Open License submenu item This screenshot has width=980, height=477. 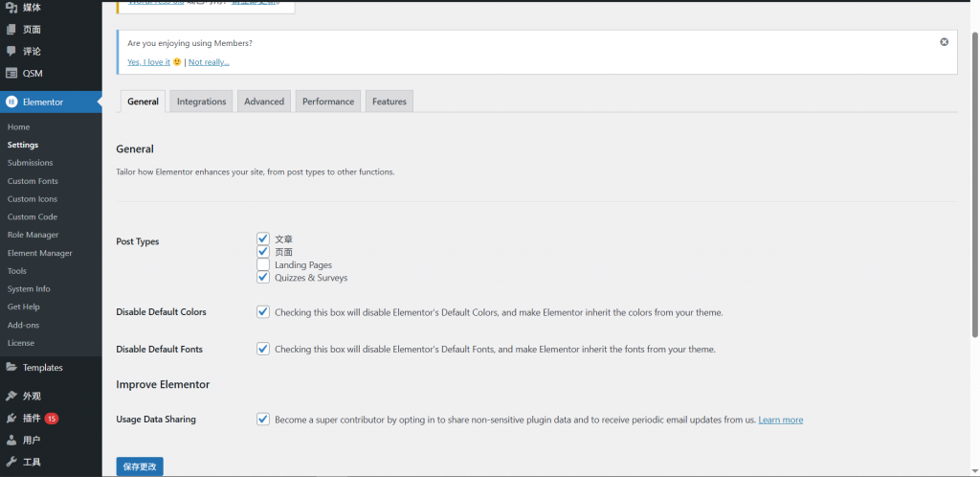click(21, 343)
